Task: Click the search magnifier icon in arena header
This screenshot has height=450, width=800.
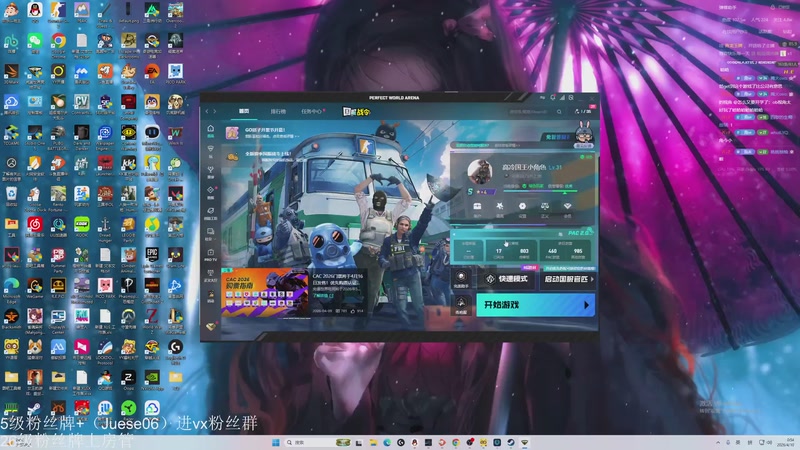Action: (559, 112)
